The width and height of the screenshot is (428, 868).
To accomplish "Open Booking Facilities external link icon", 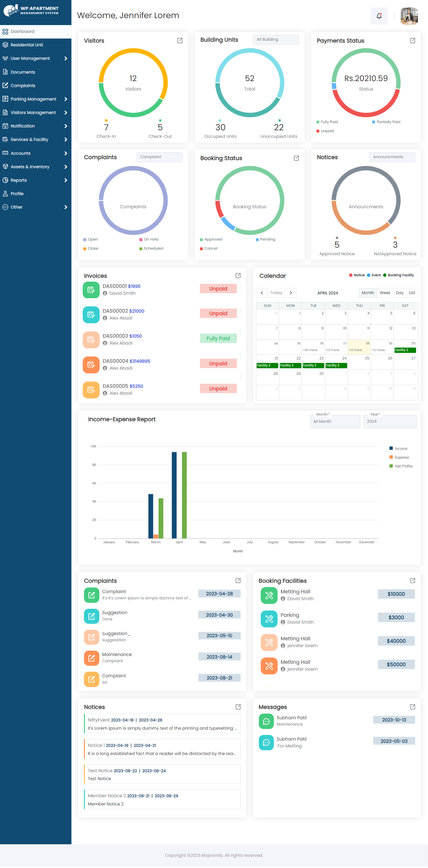I will (412, 580).
